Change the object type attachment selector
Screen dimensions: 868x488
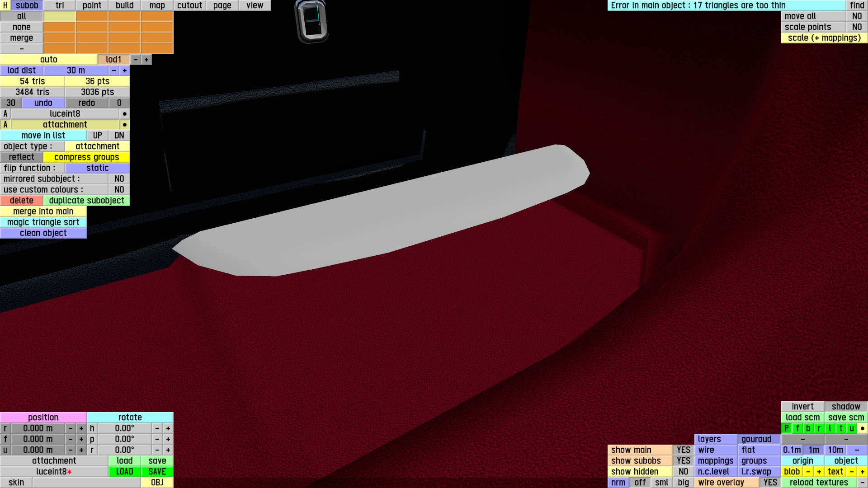97,146
